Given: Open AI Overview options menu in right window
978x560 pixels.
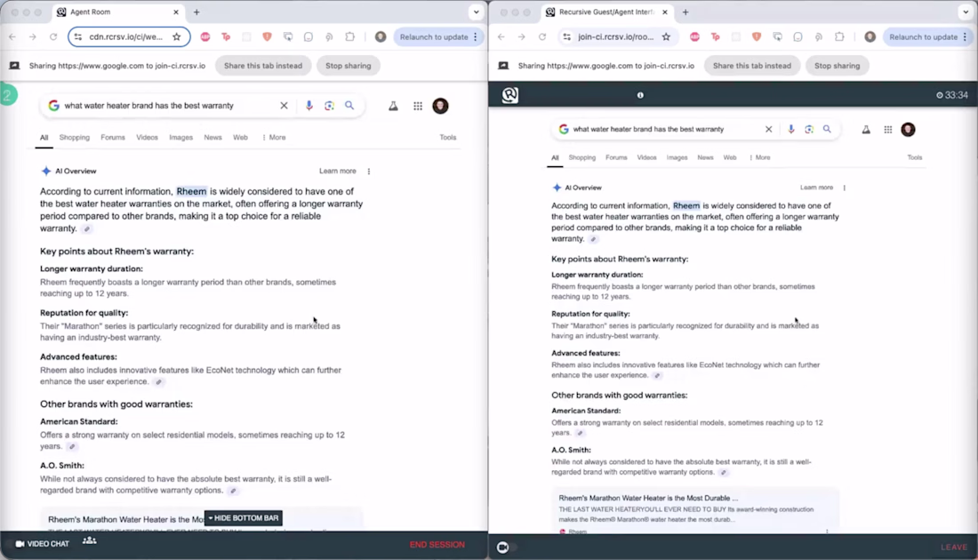Looking at the screenshot, I should tap(845, 188).
